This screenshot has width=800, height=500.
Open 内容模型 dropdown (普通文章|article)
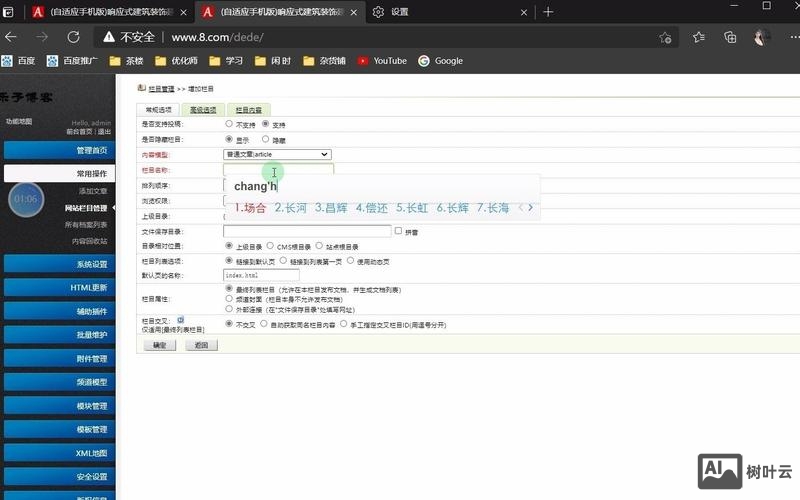tap(277, 154)
